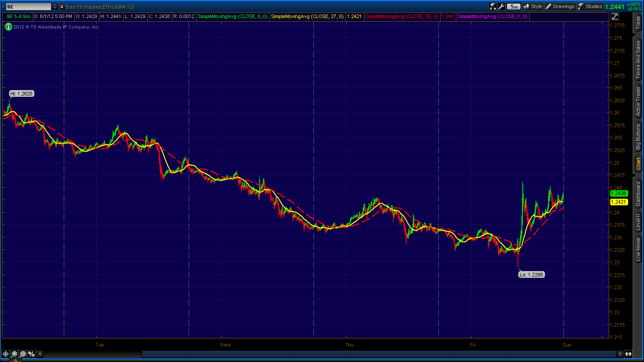Change the 5m timeframe button
The width and height of the screenshot is (644, 362).
(x=513, y=6)
